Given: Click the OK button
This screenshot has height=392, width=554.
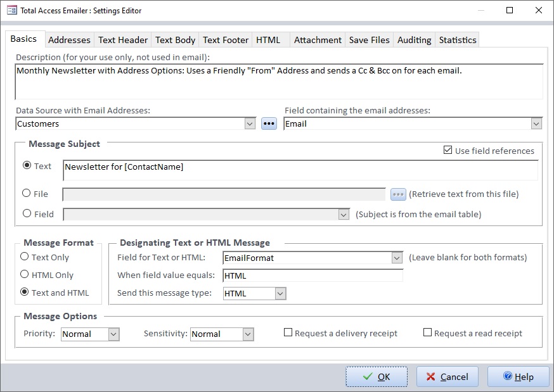Looking at the screenshot, I should 377,377.
